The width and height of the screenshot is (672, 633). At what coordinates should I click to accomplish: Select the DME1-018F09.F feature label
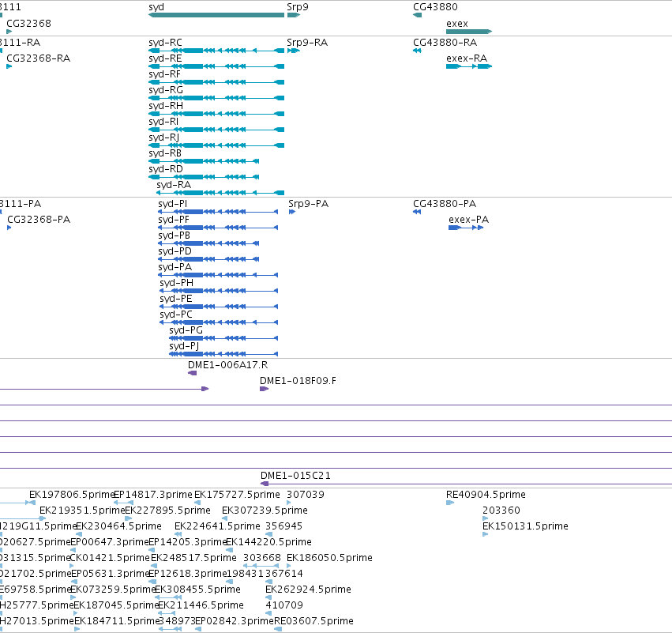pos(298,381)
